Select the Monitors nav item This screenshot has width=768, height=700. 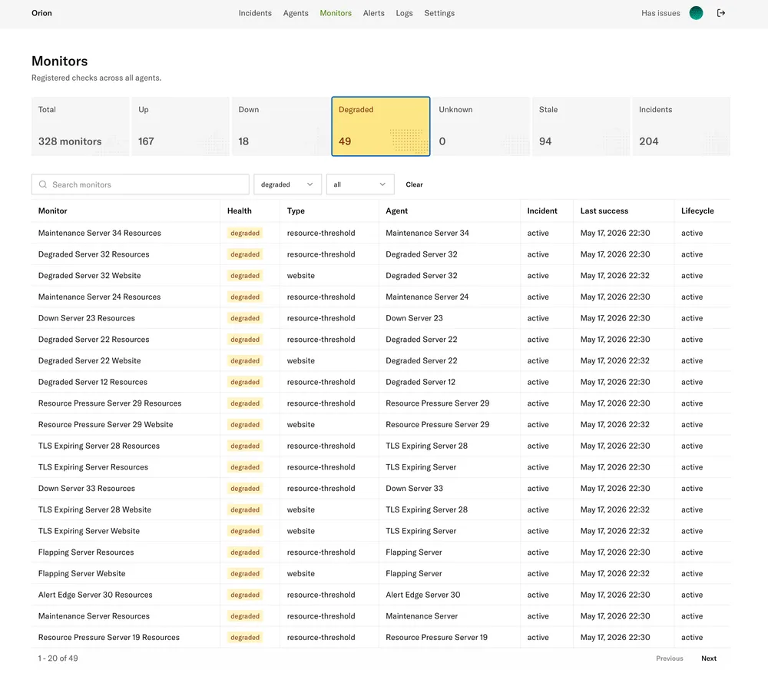click(336, 13)
